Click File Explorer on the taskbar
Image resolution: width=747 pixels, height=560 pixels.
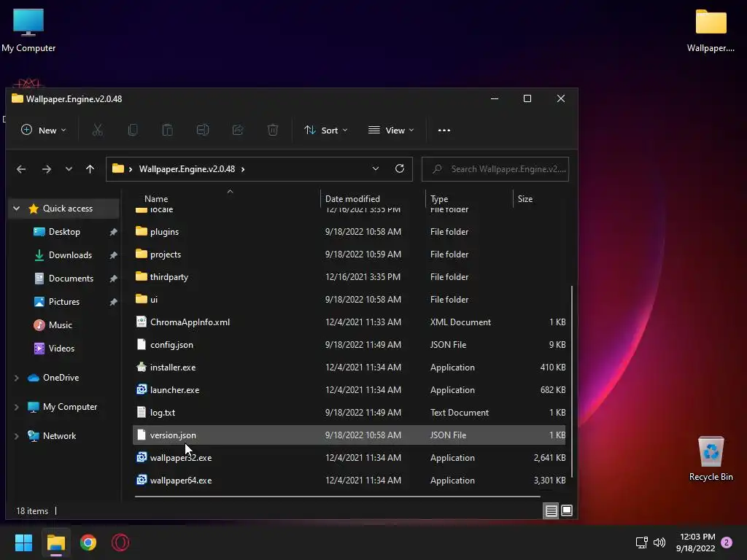click(x=55, y=542)
